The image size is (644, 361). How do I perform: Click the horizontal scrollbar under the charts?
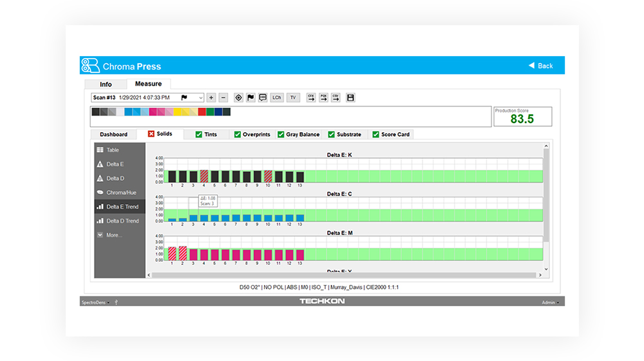coord(345,275)
